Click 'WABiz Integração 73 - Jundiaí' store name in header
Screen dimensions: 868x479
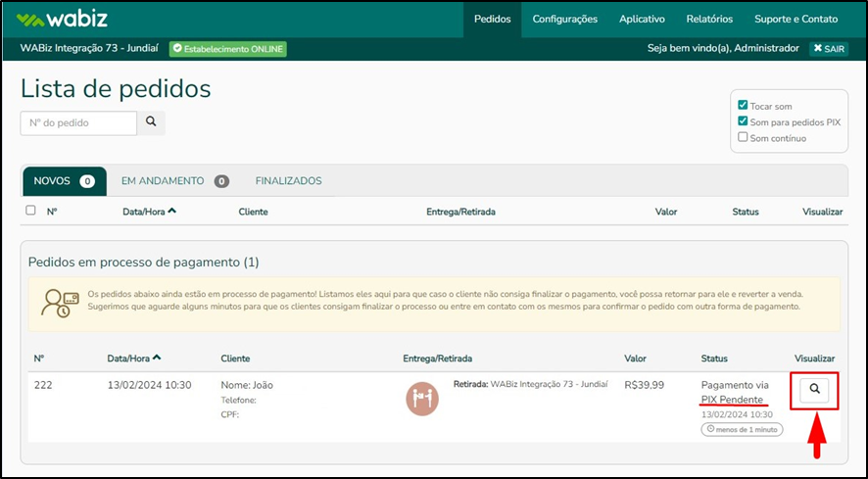(90, 48)
